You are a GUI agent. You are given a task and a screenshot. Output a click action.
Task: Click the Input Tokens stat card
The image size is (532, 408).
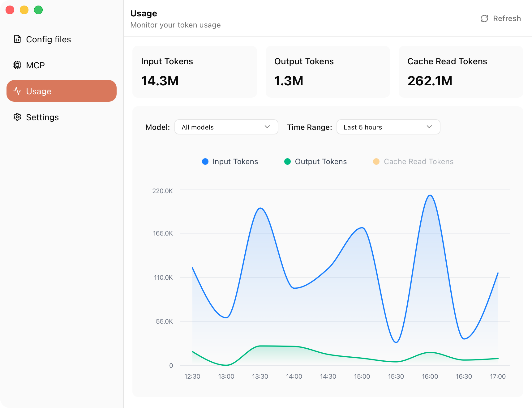[x=195, y=72]
